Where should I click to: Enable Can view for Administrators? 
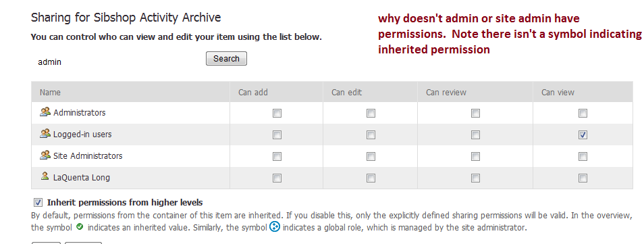[x=583, y=113]
